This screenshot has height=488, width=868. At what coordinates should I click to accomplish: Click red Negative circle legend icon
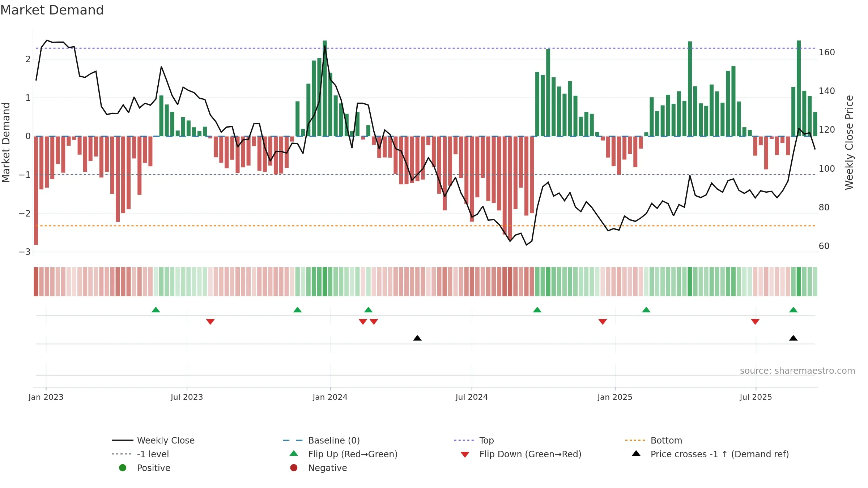click(x=294, y=468)
